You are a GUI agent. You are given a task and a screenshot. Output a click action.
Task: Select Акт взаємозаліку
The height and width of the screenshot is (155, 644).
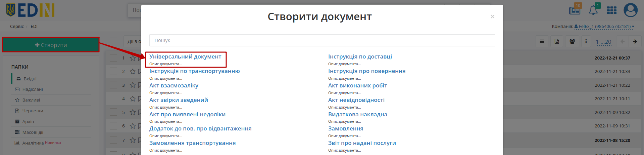click(174, 85)
